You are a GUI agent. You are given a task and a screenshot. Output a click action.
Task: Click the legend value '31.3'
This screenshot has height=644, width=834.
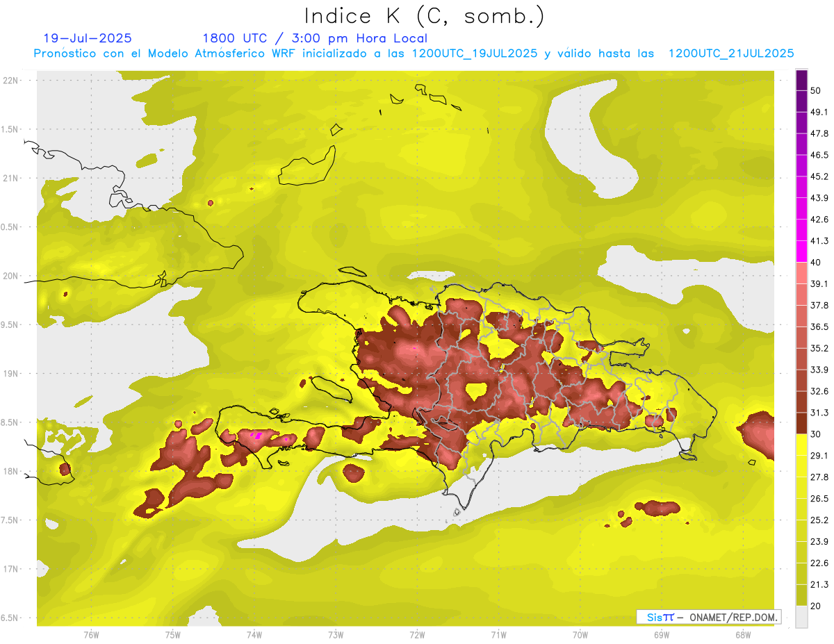tap(819, 413)
